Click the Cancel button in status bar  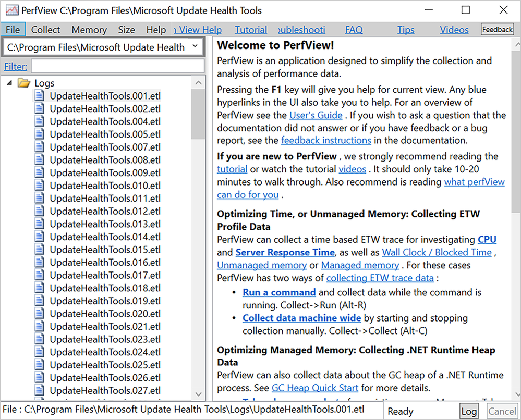(502, 411)
